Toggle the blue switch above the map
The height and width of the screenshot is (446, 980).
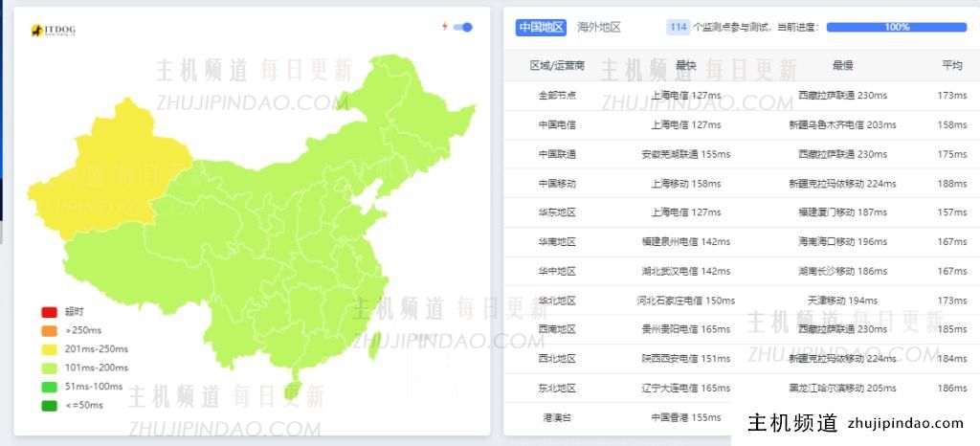pos(463,27)
